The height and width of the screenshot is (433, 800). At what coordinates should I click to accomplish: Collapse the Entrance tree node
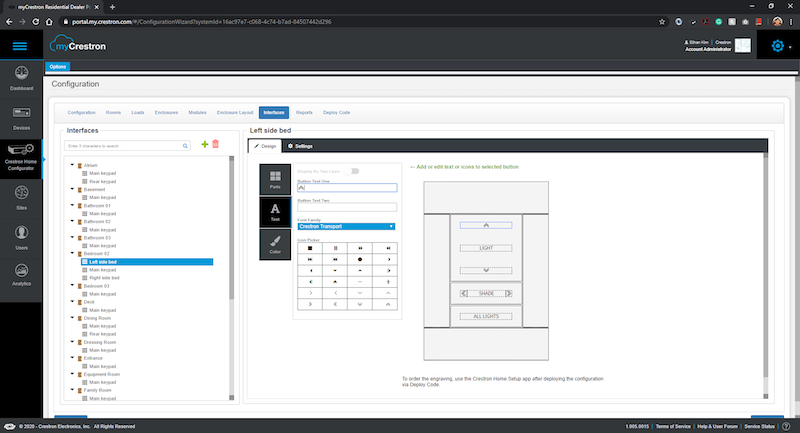72,358
